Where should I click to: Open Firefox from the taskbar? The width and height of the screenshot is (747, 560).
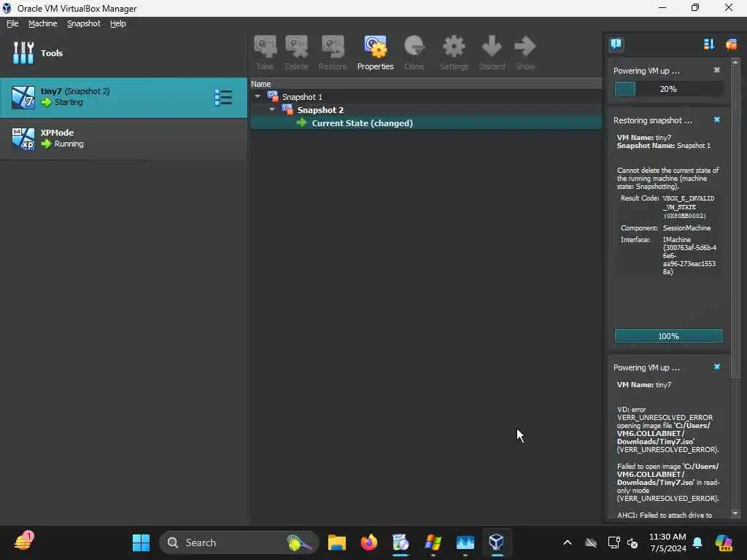point(368,542)
